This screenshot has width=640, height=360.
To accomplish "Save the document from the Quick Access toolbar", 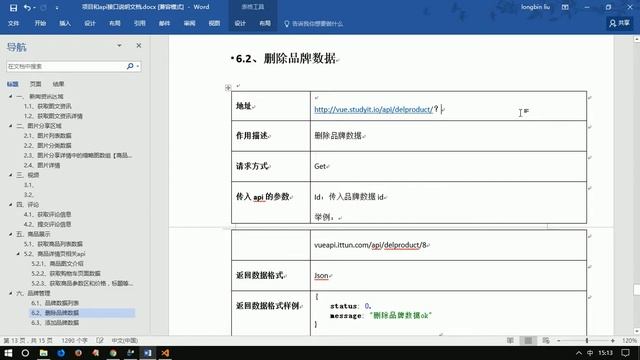I will click(x=13, y=7).
